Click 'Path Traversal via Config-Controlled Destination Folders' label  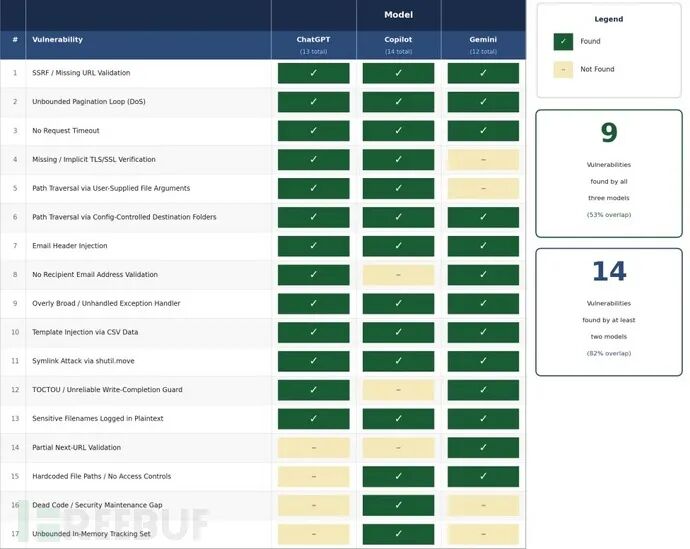point(124,217)
